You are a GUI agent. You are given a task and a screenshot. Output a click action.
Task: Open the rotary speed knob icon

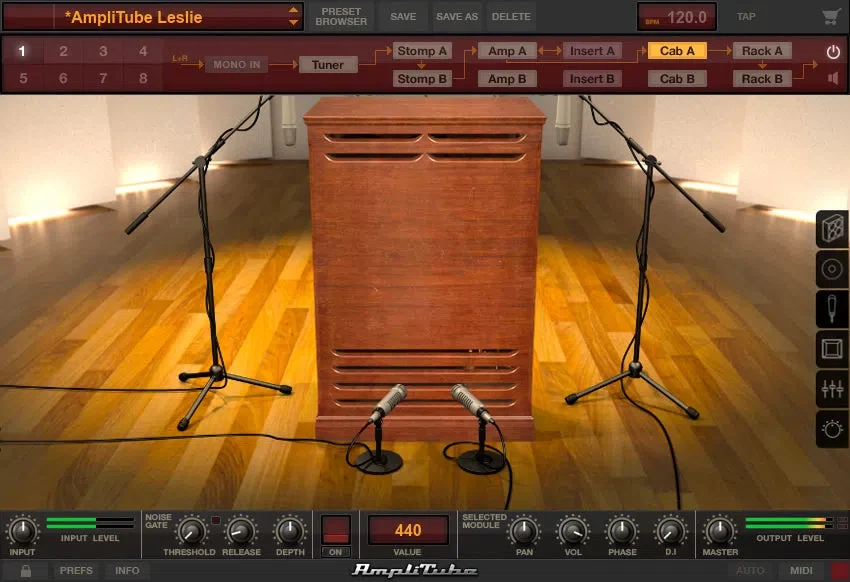(x=832, y=429)
